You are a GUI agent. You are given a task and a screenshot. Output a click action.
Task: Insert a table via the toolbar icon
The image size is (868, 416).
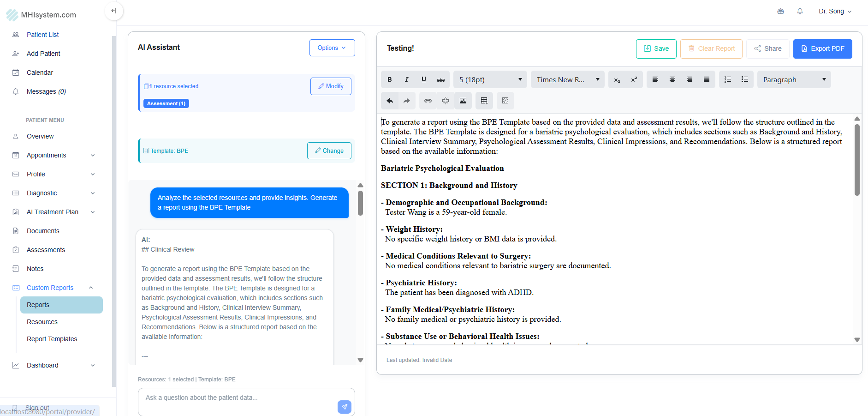484,101
